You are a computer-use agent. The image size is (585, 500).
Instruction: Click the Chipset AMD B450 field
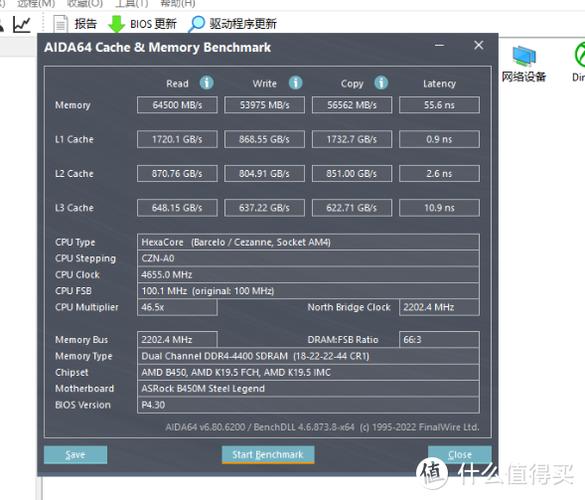(x=308, y=372)
